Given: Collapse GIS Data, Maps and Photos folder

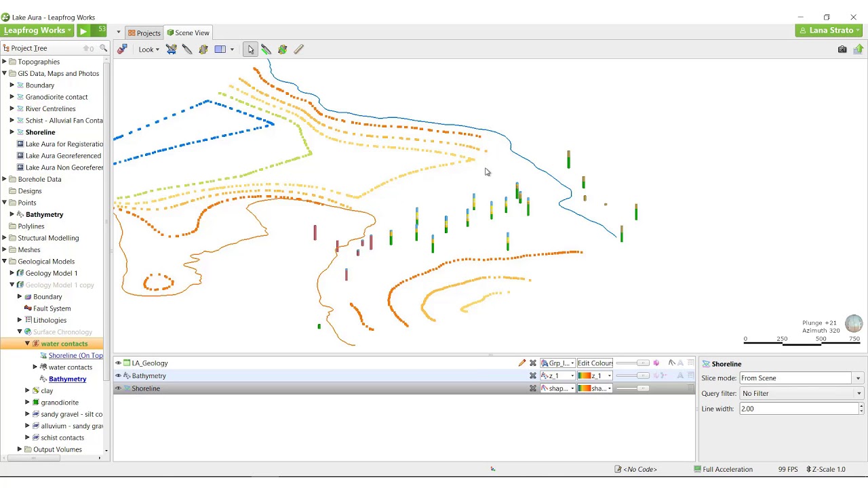Looking at the screenshot, I should (x=4, y=73).
